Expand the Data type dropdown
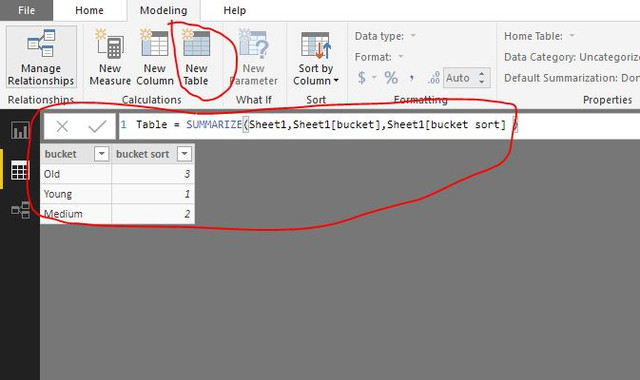640x380 pixels. [413, 36]
